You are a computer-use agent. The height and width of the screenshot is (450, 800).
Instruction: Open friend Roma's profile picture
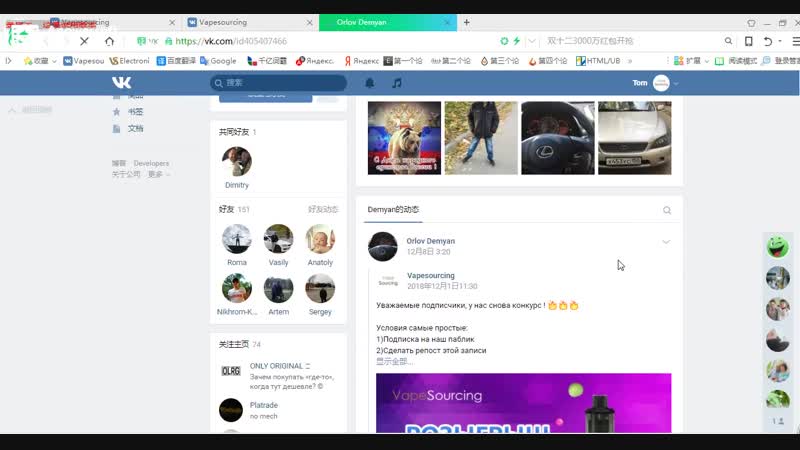[237, 239]
